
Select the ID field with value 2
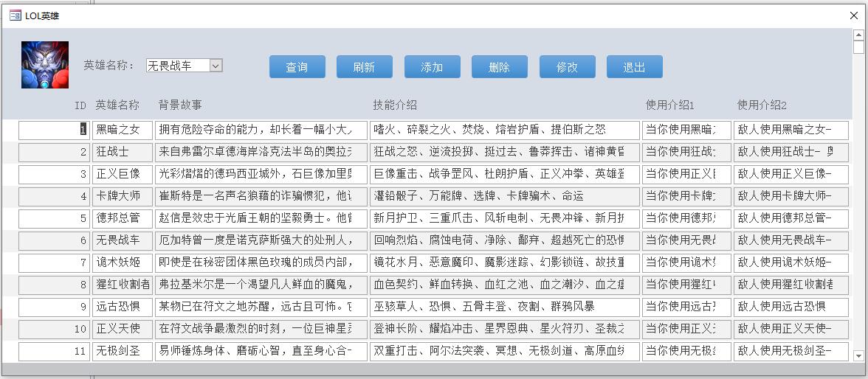(x=54, y=152)
